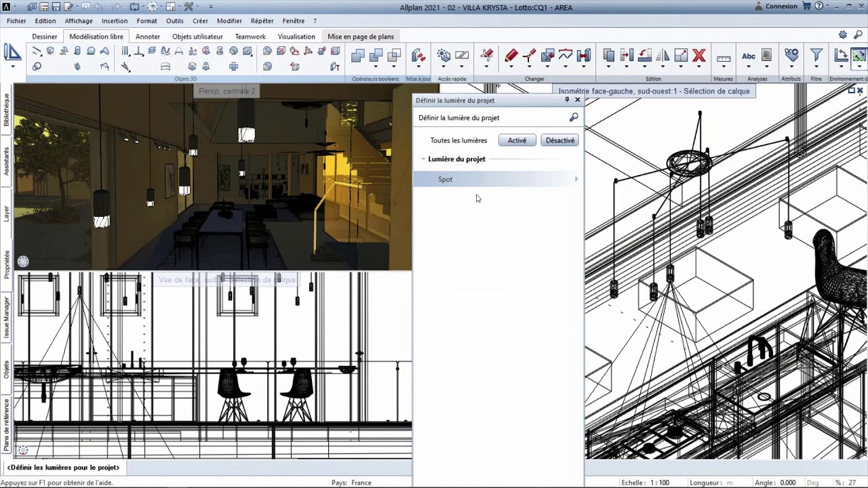Switch to the Teamwork ribbon tab
868x488 pixels.
tap(250, 37)
